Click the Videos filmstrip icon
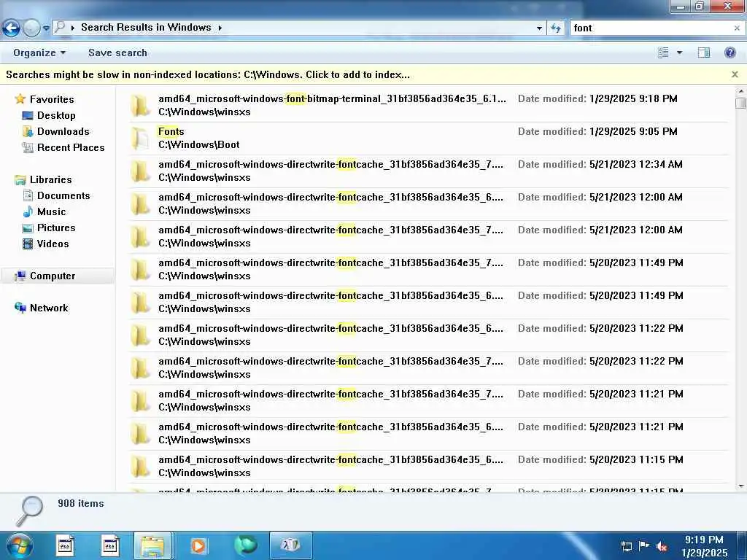This screenshot has width=747, height=560. 28,244
